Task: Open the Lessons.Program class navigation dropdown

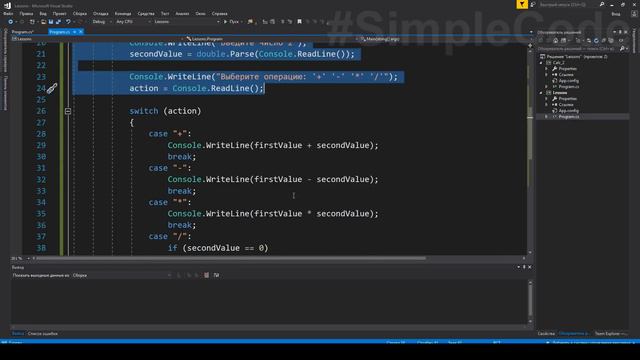Action: [x=269, y=39]
